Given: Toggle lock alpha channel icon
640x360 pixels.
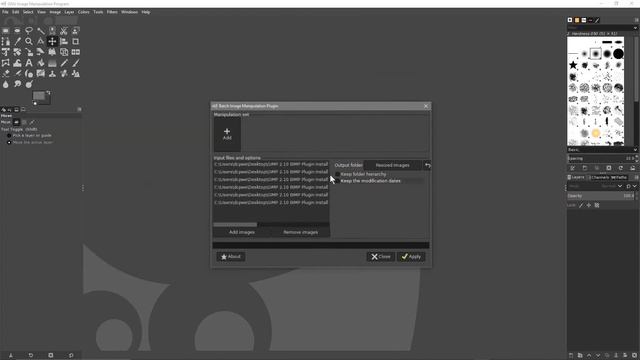Looking at the screenshot, I should pos(597,205).
